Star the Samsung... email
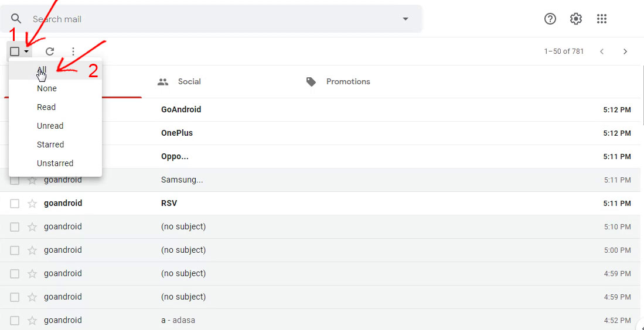This screenshot has width=644, height=330. [32, 180]
